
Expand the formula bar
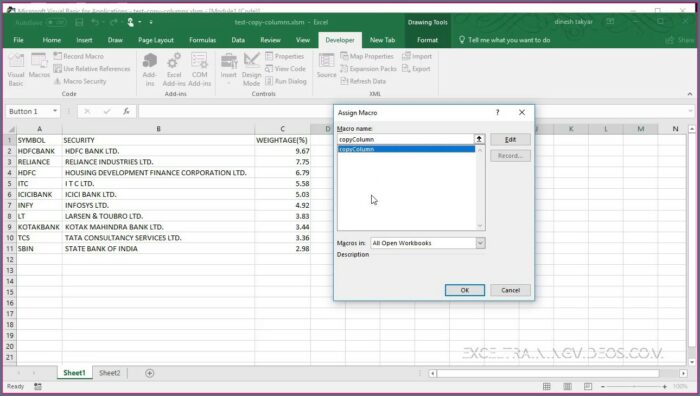[x=690, y=111]
